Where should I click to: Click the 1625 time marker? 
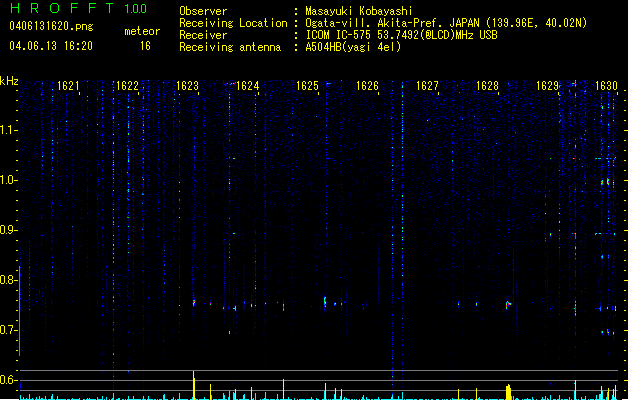307,86
